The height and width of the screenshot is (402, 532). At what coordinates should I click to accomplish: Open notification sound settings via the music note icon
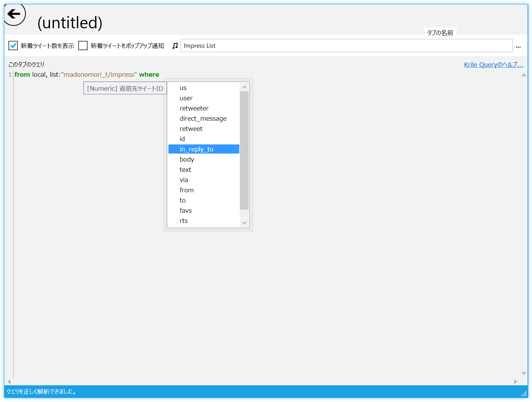pos(175,45)
